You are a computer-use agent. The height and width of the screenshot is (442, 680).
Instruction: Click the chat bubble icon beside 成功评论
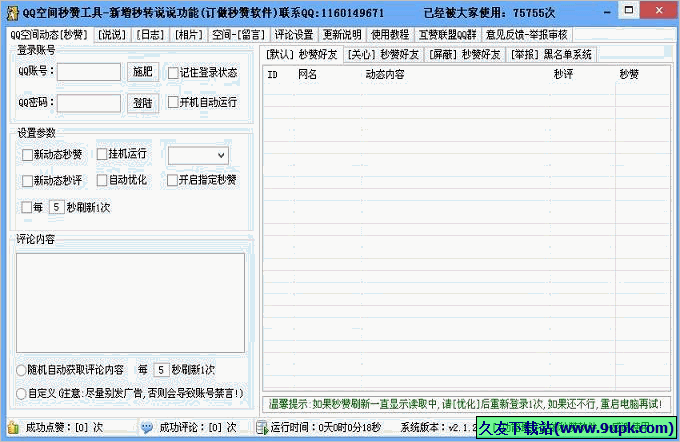[147, 428]
